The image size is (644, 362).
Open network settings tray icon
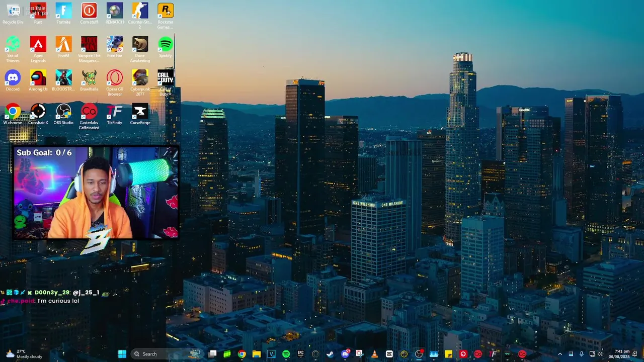pyautogui.click(x=592, y=354)
